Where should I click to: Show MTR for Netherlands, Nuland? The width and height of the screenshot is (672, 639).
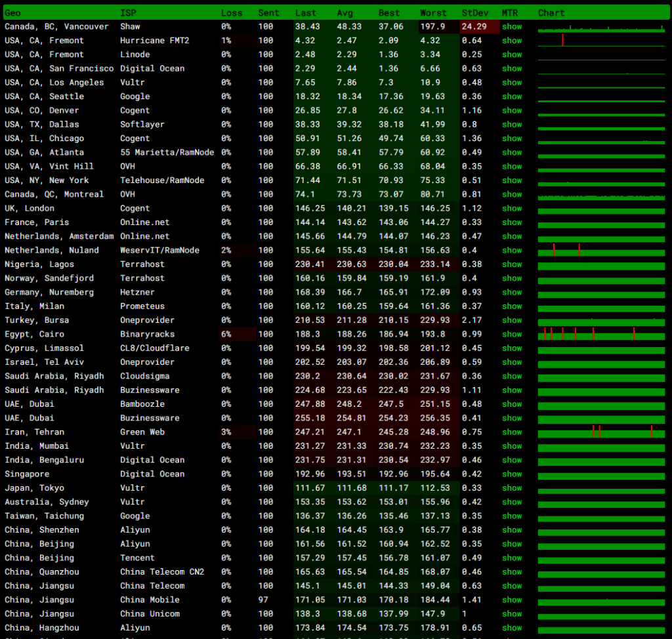(x=512, y=250)
